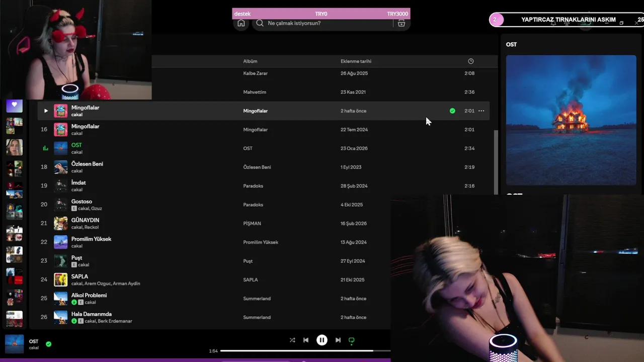Sort tracks by the duration clock icon
Screen dimensions: 644x362
(471, 61)
